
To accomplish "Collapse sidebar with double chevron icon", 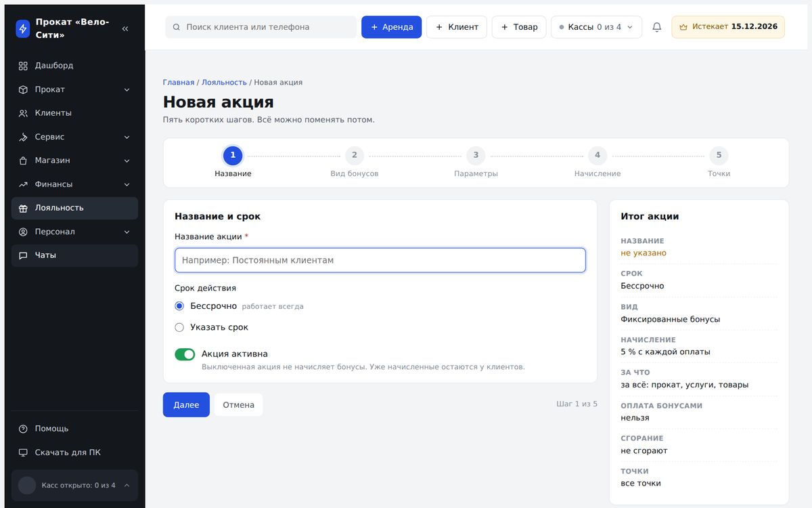I will pos(125,28).
